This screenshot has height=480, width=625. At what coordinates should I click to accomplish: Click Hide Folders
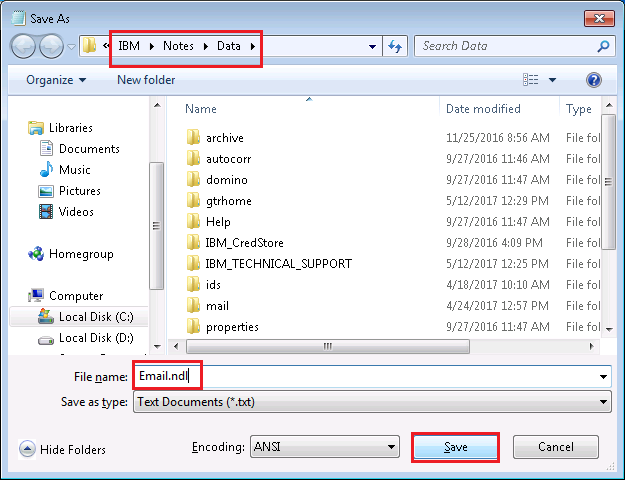pyautogui.click(x=62, y=450)
